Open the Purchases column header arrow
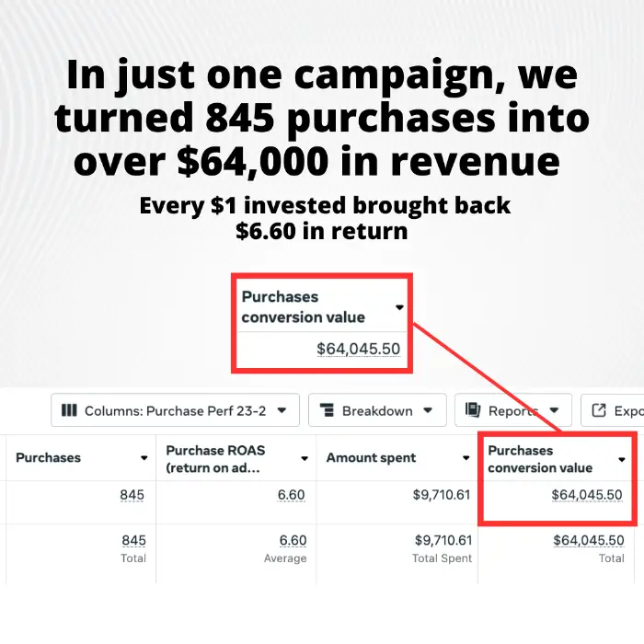644x644 pixels. point(144,458)
